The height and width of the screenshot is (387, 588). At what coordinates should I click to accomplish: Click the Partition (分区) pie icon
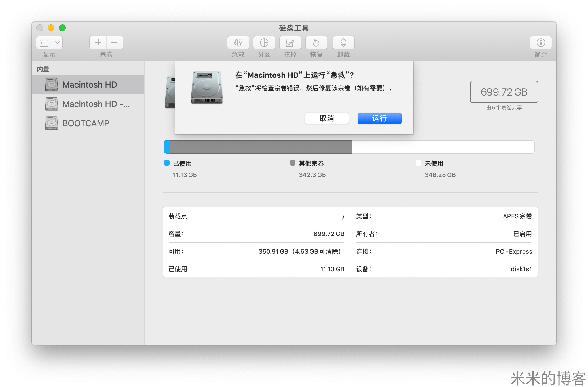point(264,43)
